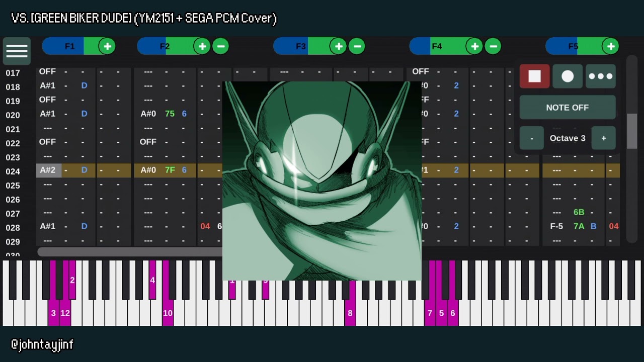Expand F2 channel with plus
Viewport: 644px width, 362px height.
tap(202, 47)
